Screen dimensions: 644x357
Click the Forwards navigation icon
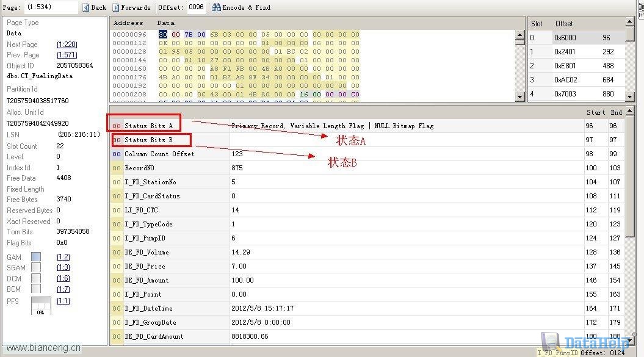coord(116,7)
